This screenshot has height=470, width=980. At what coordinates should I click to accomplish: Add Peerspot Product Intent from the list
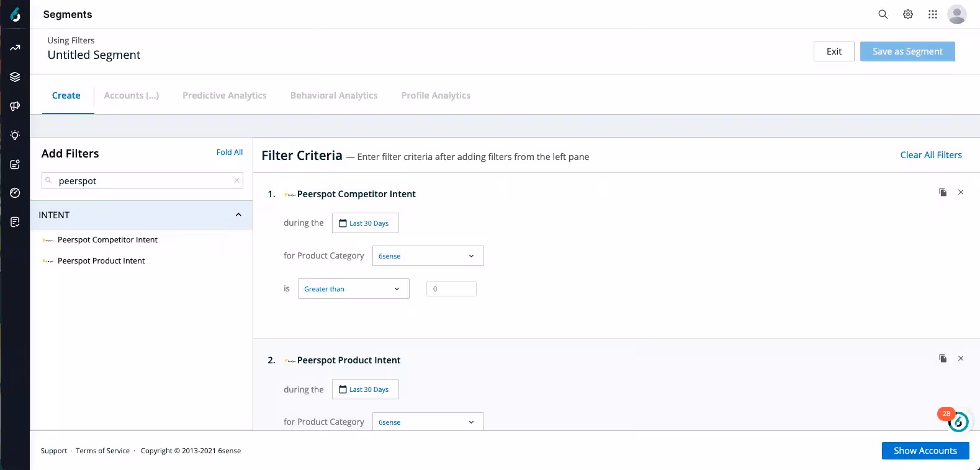pos(101,261)
